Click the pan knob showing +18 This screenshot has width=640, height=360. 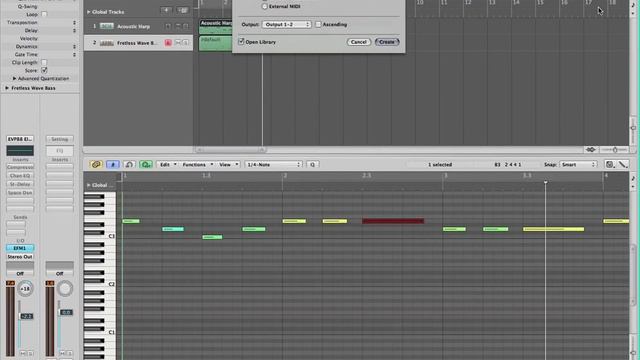coord(25,289)
